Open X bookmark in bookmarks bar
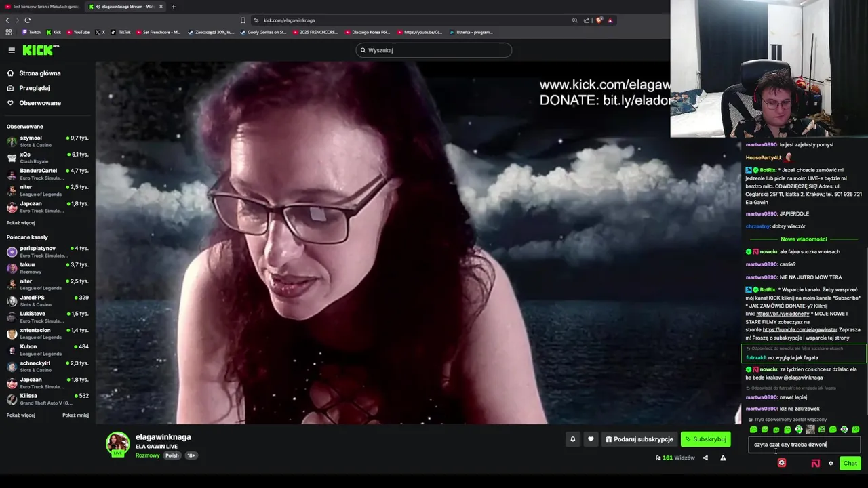This screenshot has height=488, width=868. click(x=100, y=32)
